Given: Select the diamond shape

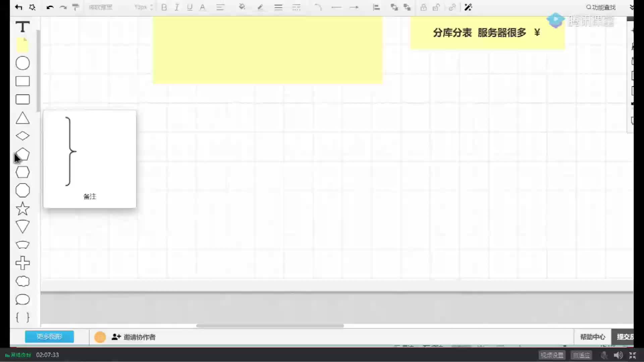Looking at the screenshot, I should [22, 136].
